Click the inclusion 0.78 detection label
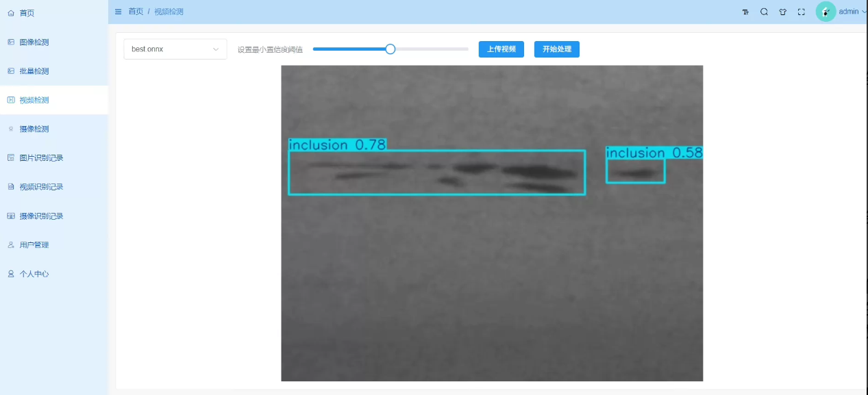Viewport: 868px width, 395px height. click(338, 144)
